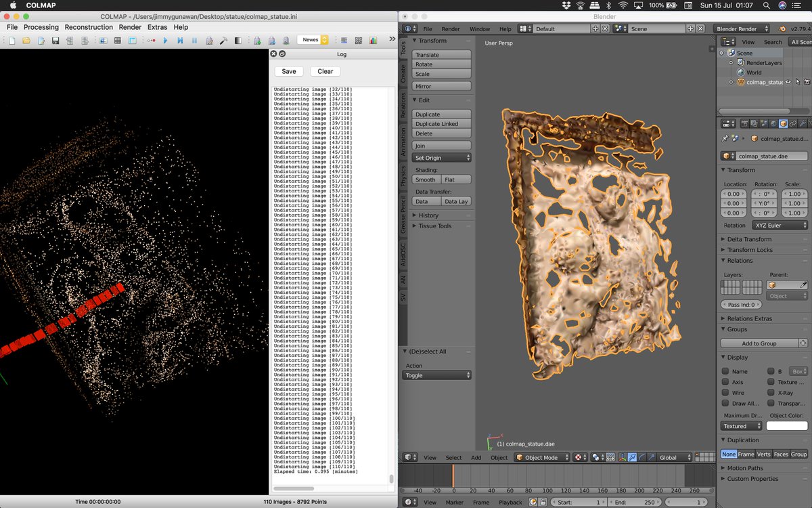Enable the Wire checkbox in the Display panel

725,393
